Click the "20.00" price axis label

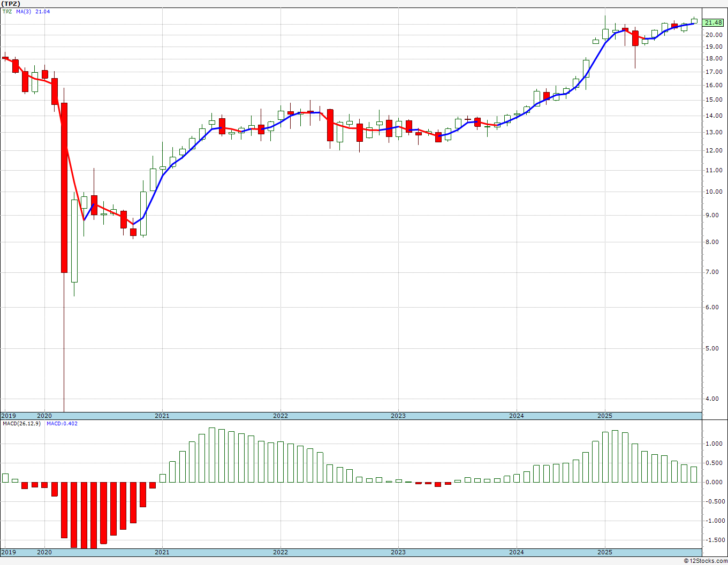click(714, 35)
